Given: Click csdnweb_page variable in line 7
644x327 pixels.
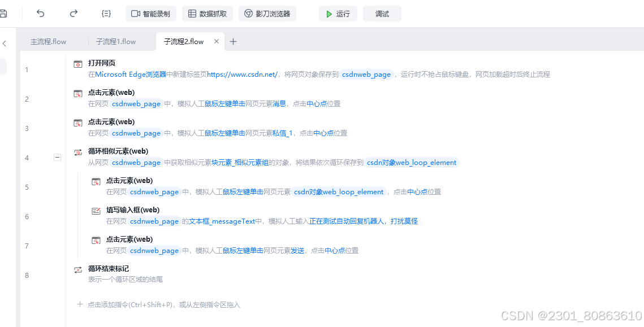Looking at the screenshot, I should [154, 250].
